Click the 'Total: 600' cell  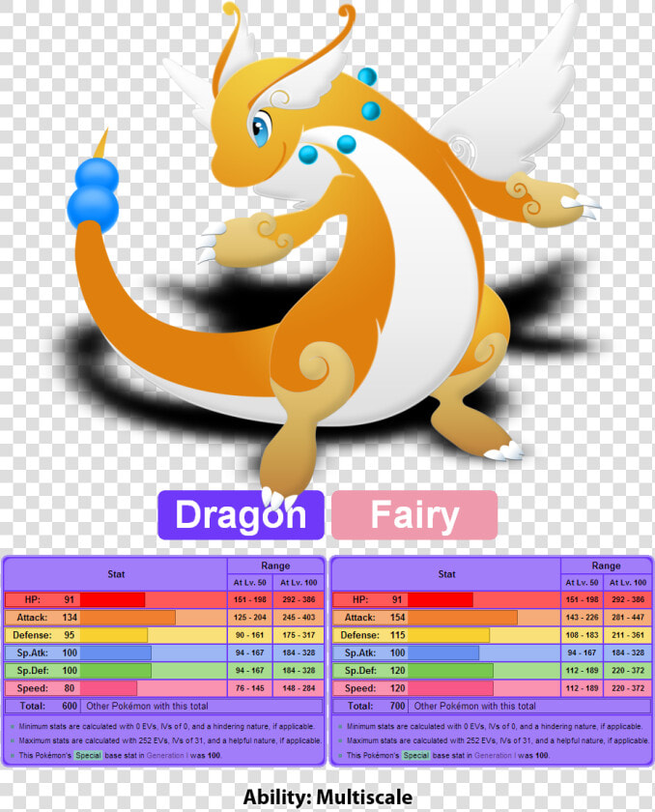coord(42,706)
